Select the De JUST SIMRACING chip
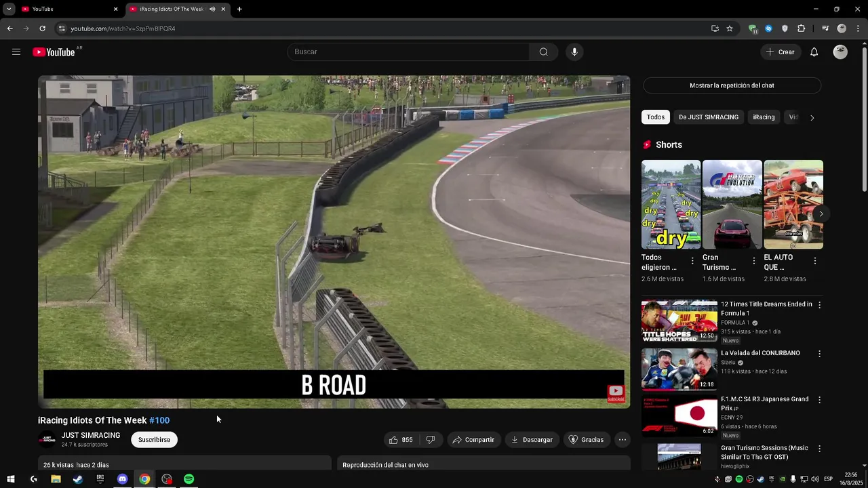 709,117
